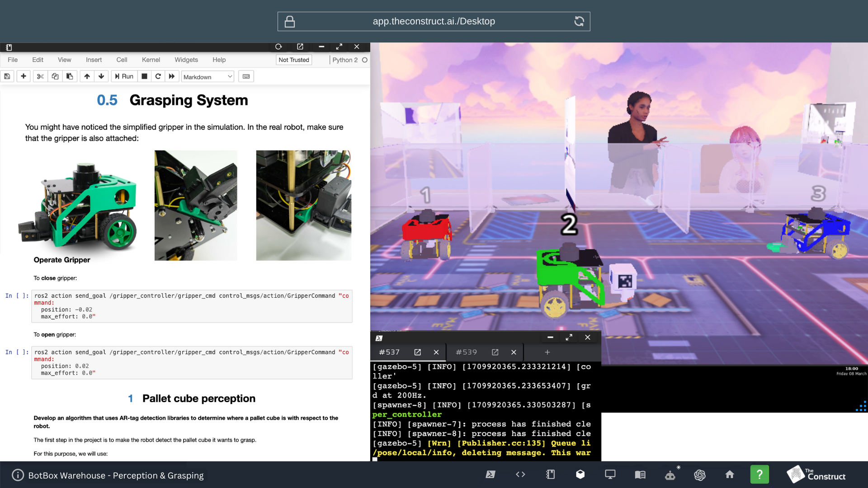Switch to terminal tab #539
The height and width of the screenshot is (488, 868).
click(x=466, y=352)
